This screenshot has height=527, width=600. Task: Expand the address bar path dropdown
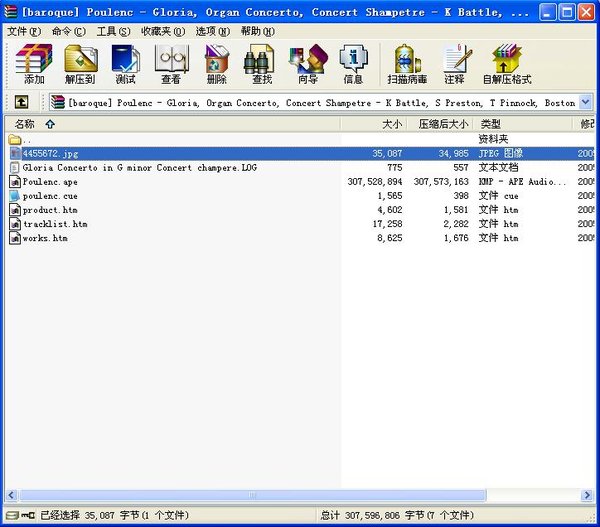coord(585,102)
